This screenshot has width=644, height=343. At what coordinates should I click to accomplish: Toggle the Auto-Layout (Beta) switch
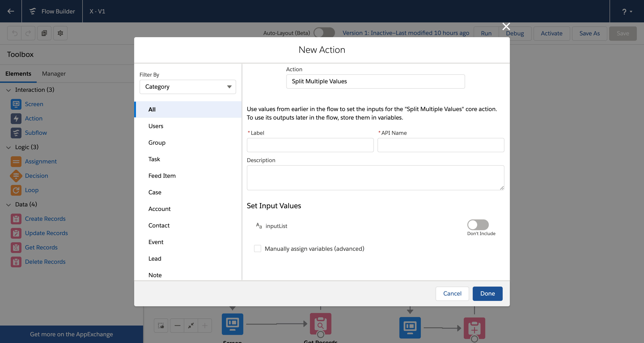click(x=324, y=33)
